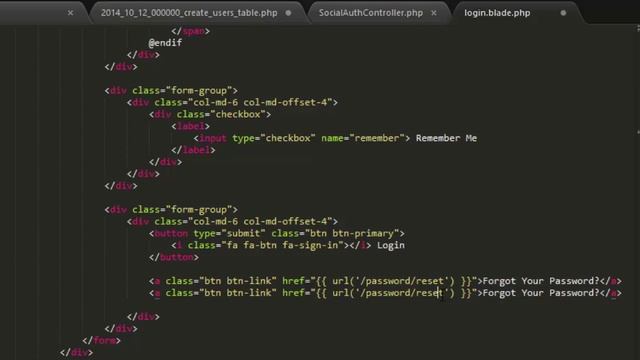Screen dimensions: 640x360
Task: Click the second class="form-group" div line
Action: 171,209
